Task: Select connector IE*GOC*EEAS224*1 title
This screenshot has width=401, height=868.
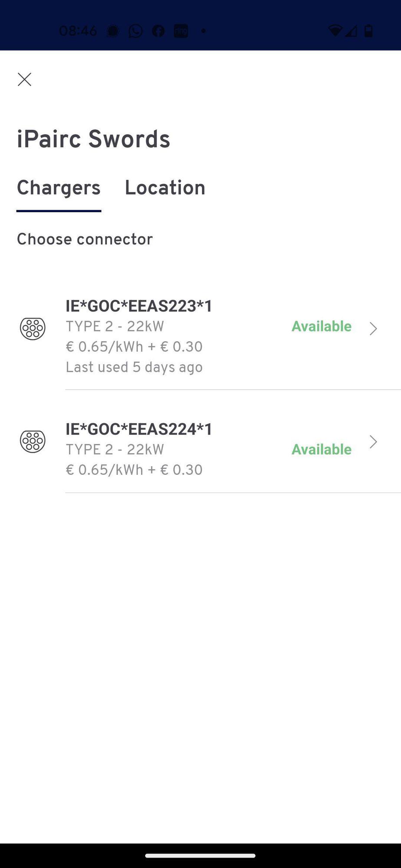Action: [x=139, y=429]
